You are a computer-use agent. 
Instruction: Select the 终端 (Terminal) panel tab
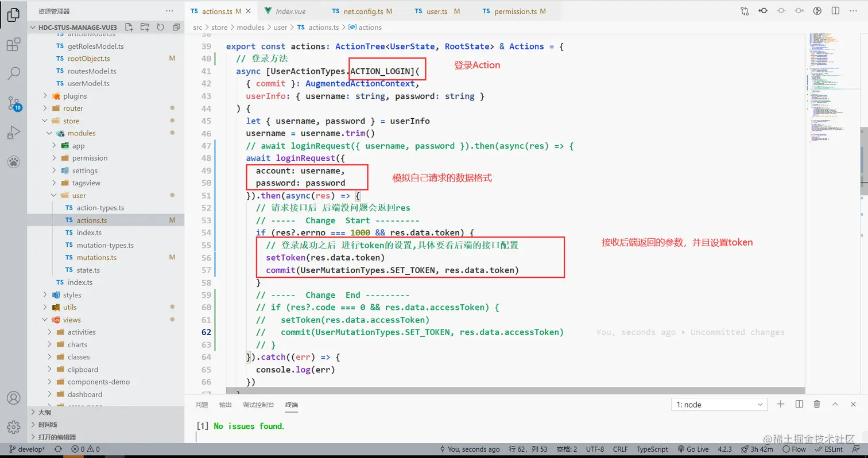292,405
